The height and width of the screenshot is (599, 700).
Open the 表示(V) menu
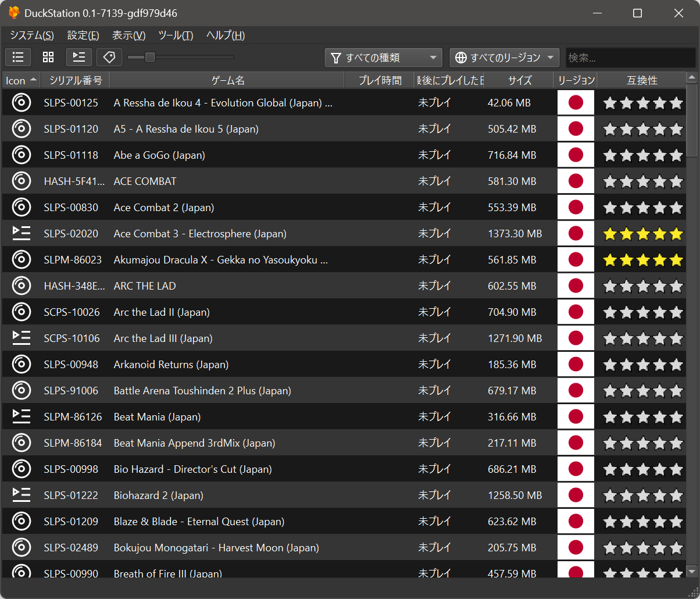coord(128,35)
